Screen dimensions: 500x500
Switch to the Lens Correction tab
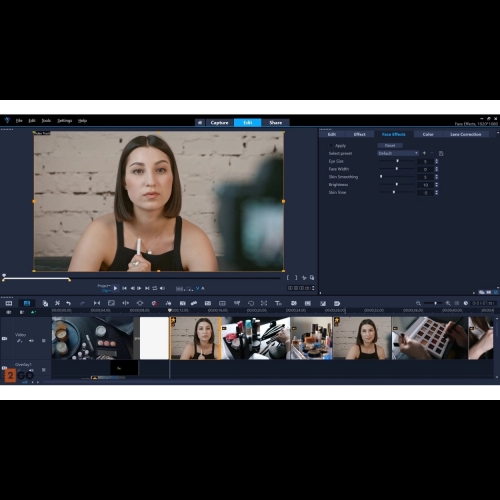click(466, 134)
